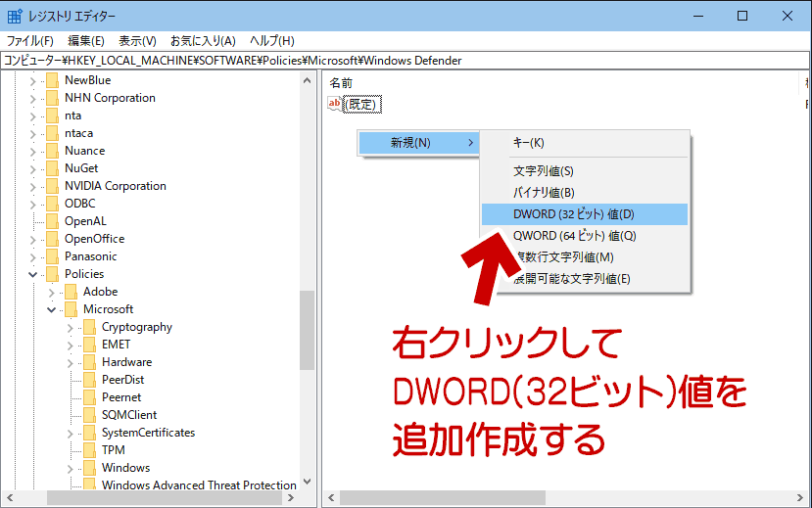Expand the NVIDIA Corporation tree node

tap(32, 187)
